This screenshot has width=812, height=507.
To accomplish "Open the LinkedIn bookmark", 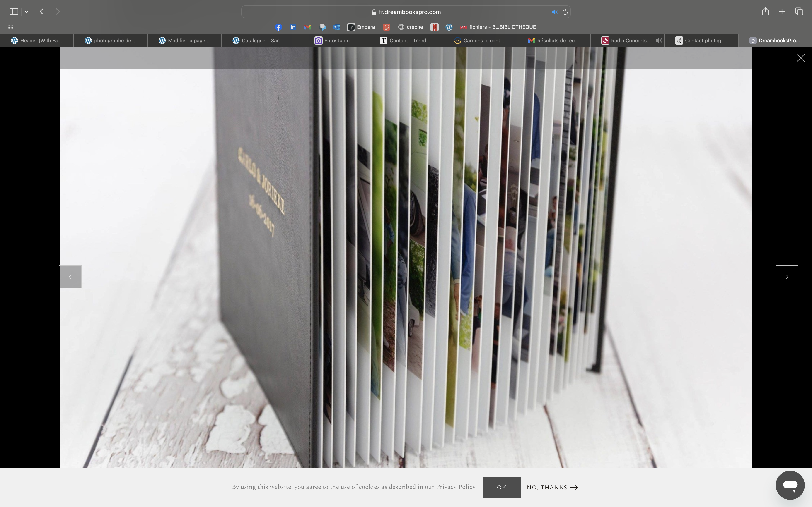I will pos(293,27).
